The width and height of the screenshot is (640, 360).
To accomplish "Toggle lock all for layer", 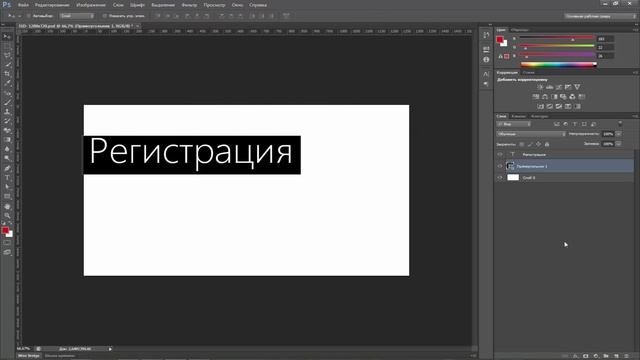I will coord(547,144).
